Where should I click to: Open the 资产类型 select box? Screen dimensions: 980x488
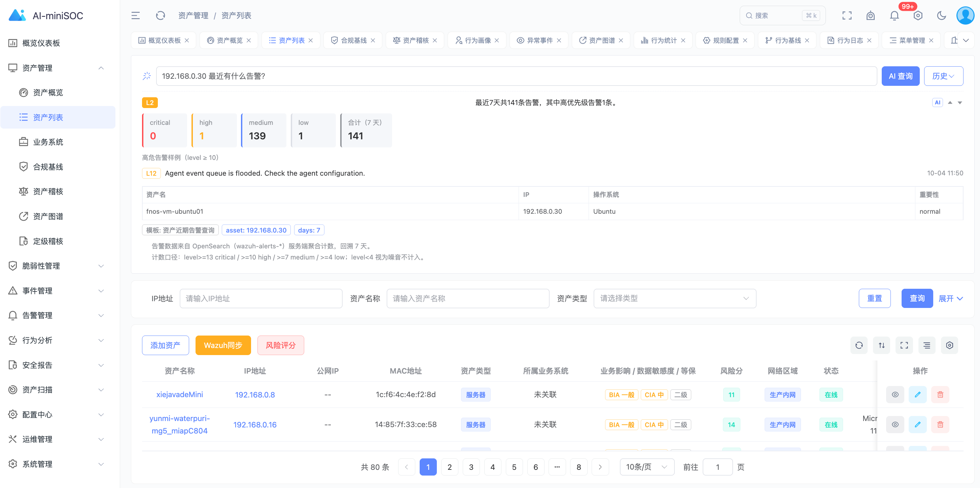[674, 299]
